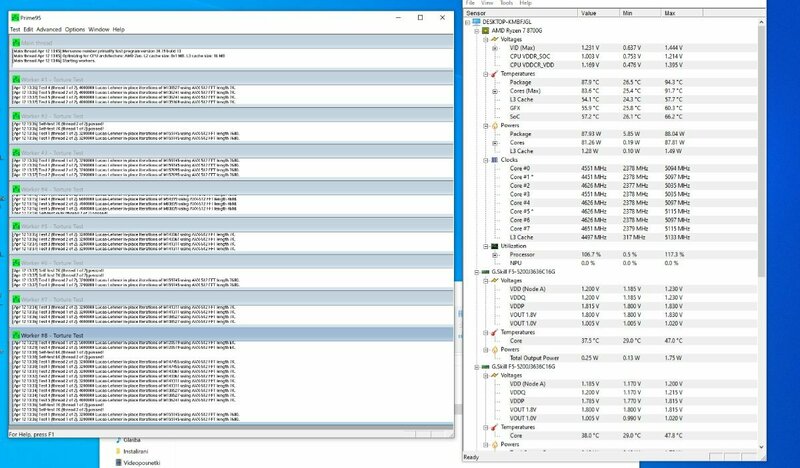Open the Tools menu in sensor window
Viewport: 800px width, 468px height.
(x=508, y=3)
